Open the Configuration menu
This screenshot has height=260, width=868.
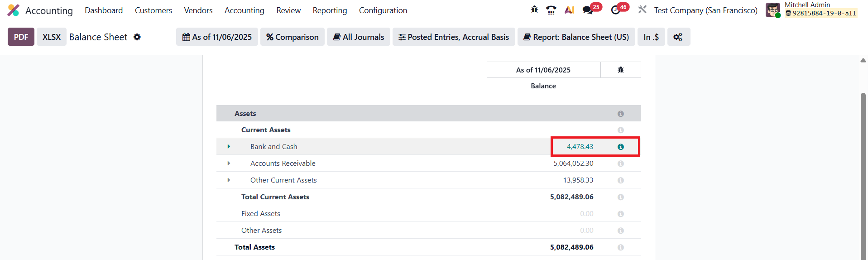point(383,10)
